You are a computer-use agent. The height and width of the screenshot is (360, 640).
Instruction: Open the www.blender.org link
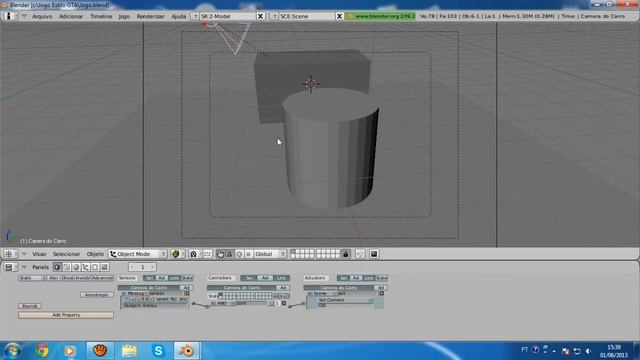(x=381, y=16)
